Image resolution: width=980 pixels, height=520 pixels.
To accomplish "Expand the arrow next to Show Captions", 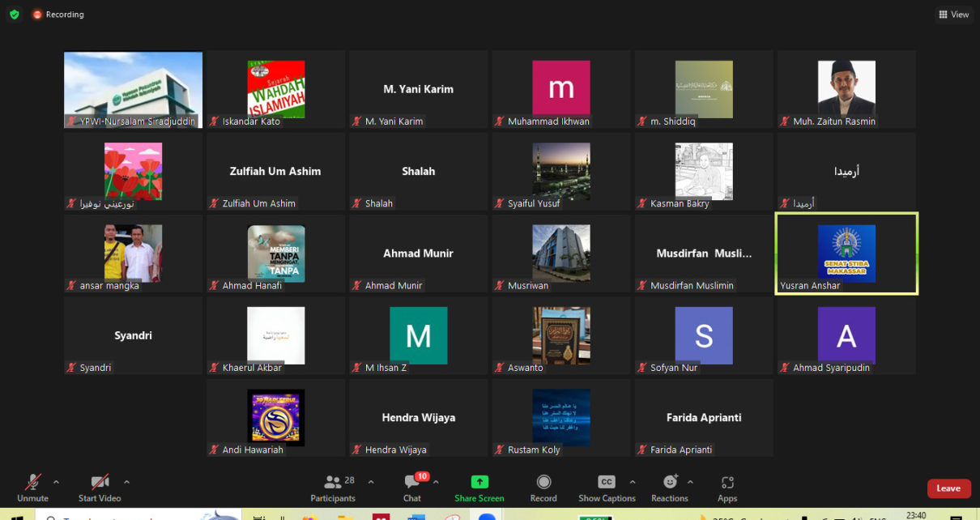I will tap(633, 482).
